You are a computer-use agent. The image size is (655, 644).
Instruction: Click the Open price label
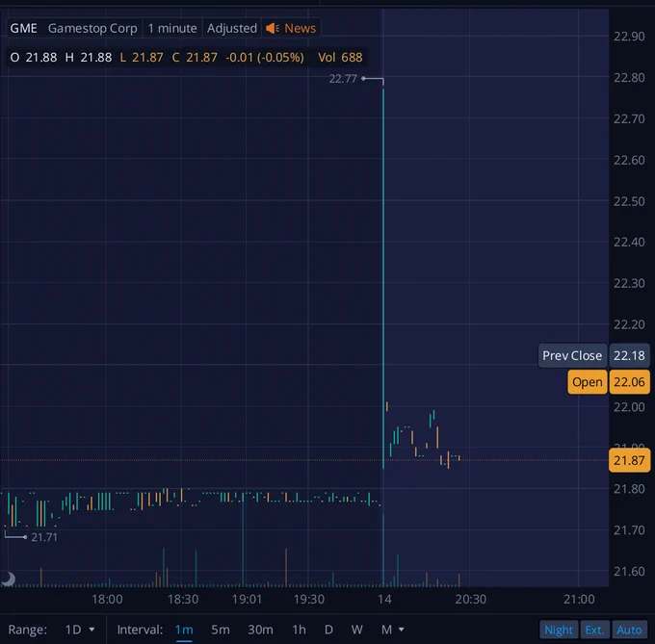tap(587, 382)
